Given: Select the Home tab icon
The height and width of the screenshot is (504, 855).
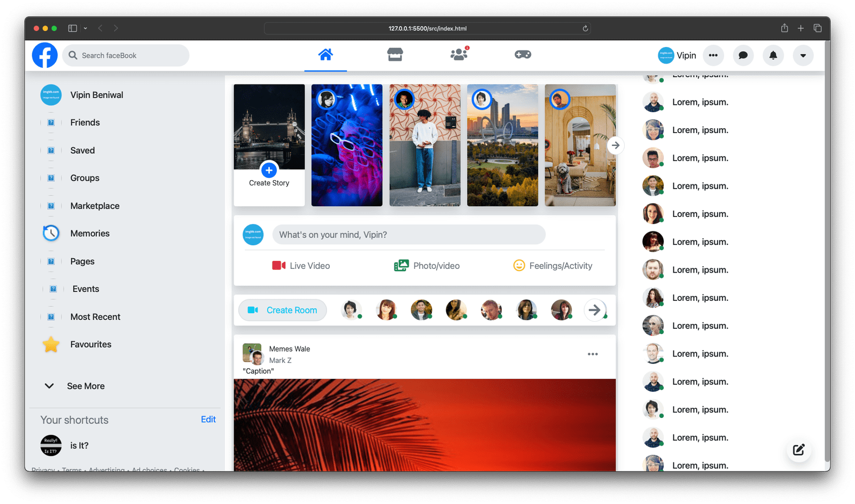Looking at the screenshot, I should pyautogui.click(x=325, y=54).
